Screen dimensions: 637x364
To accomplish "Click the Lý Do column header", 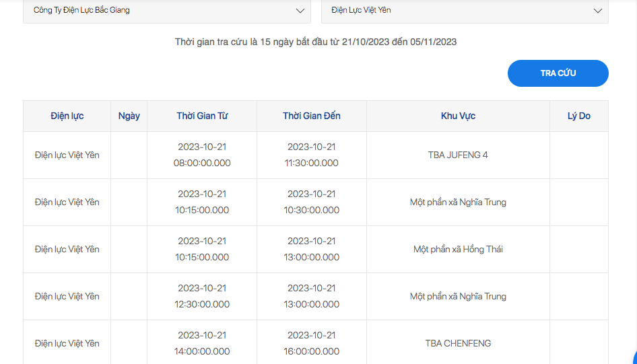I will tap(579, 116).
